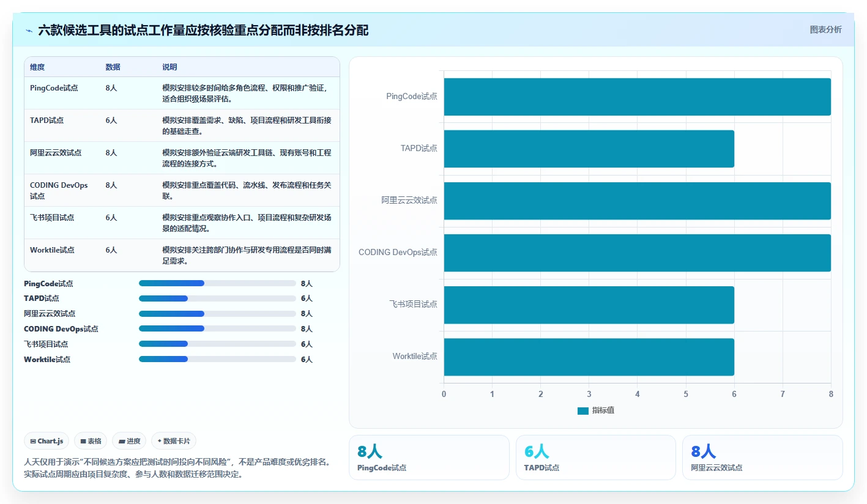Click the title 六款候选工具的试点工作量
This screenshot has height=504, width=867.
[203, 30]
